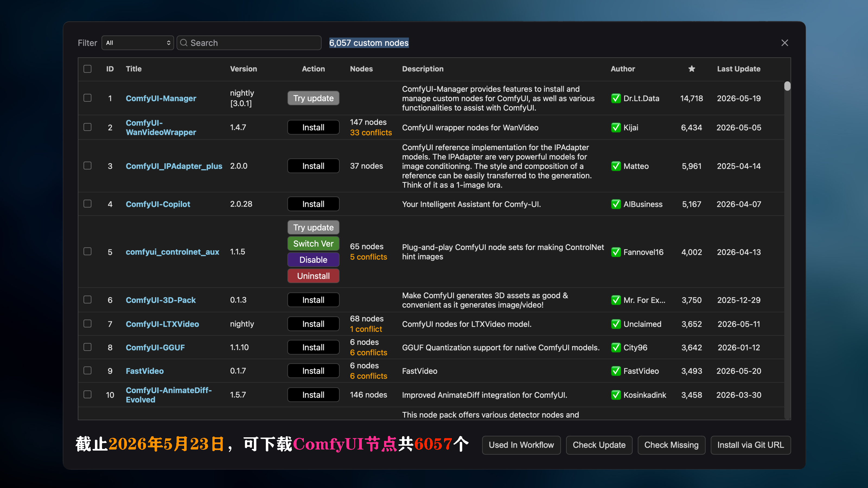Tick the FastVideo row checkbox
The height and width of the screenshot is (488, 868).
(x=88, y=370)
